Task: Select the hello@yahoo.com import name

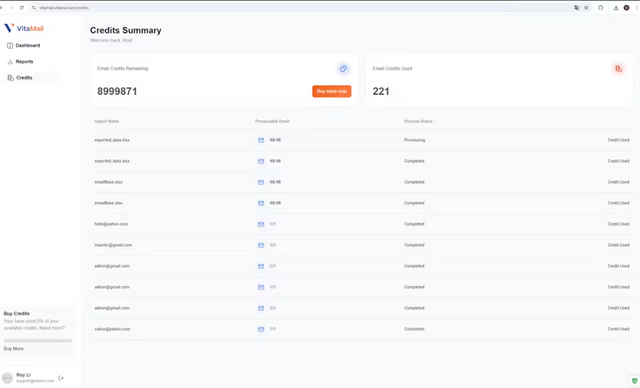Action: tap(111, 224)
